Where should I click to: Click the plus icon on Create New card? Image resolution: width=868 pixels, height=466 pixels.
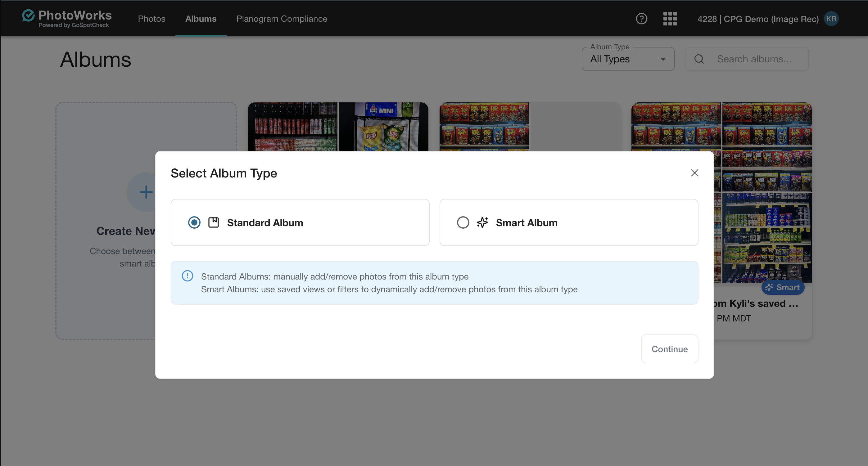tap(146, 192)
